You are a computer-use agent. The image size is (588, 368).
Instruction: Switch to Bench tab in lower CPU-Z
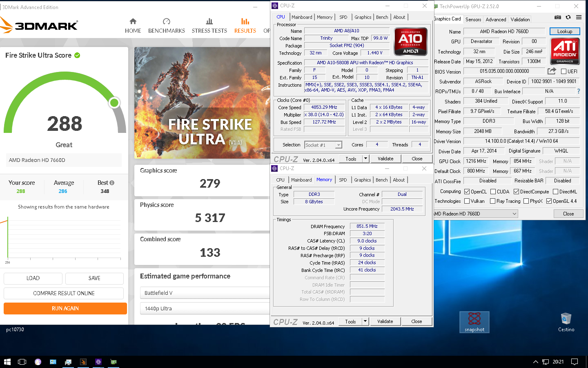point(382,180)
